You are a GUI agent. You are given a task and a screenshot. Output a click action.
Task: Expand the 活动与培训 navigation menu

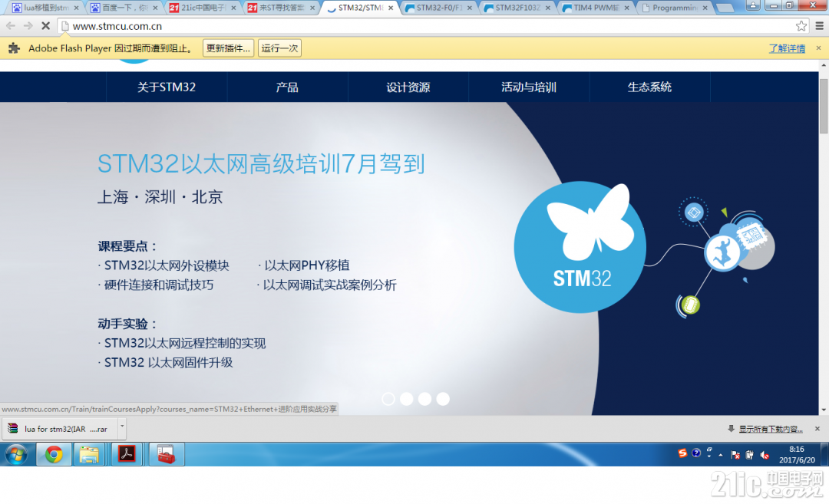[x=529, y=87]
